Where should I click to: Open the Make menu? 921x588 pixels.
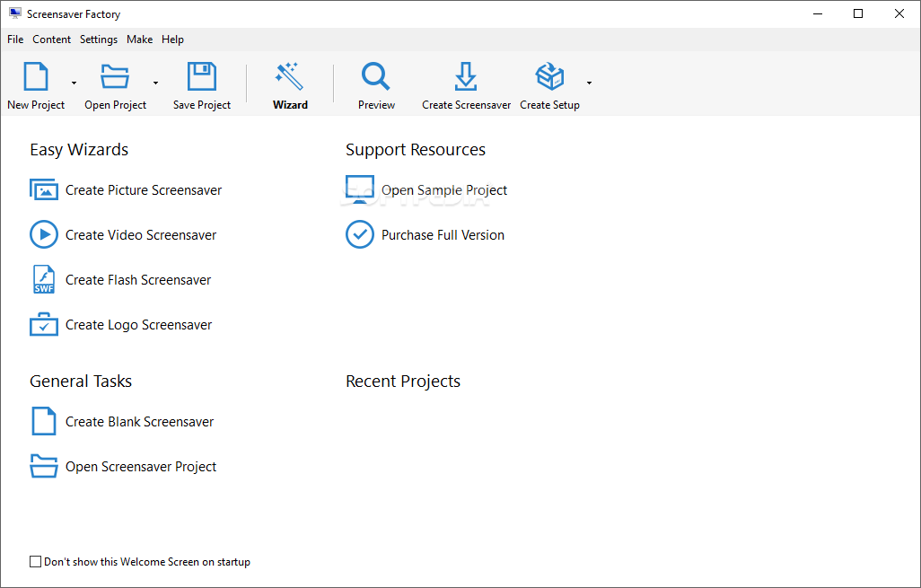140,39
